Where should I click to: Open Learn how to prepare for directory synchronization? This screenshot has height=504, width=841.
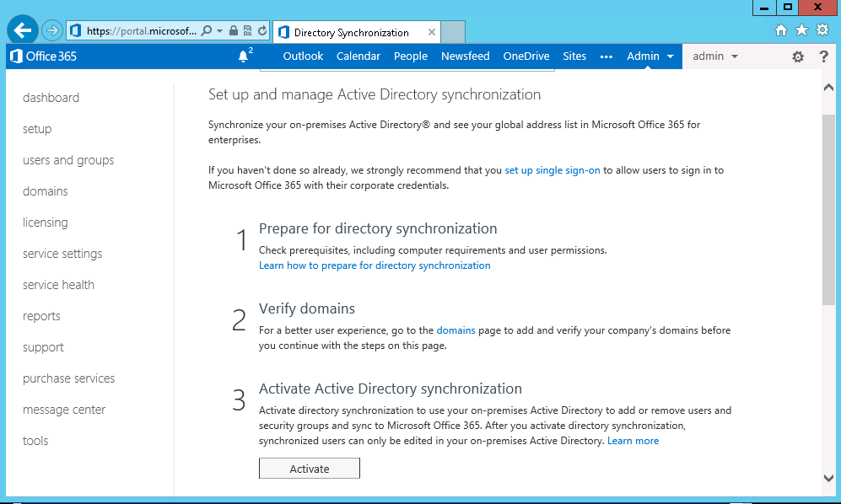375,265
